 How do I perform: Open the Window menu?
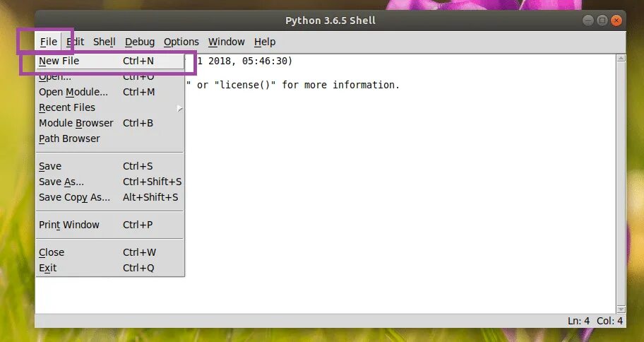point(226,42)
